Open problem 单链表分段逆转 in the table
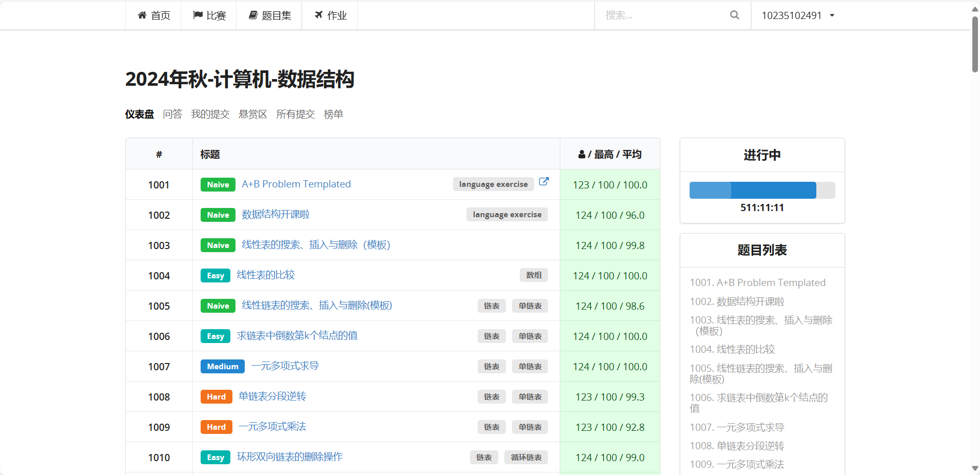The height and width of the screenshot is (475, 980). coord(272,396)
